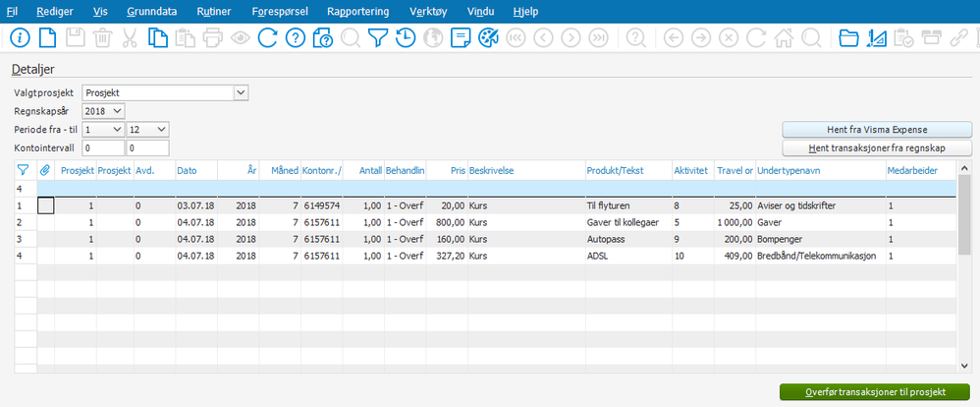Image resolution: width=980 pixels, height=407 pixels.
Task: Click Overfør transaksjoner til prosjekt button
Action: point(874,391)
